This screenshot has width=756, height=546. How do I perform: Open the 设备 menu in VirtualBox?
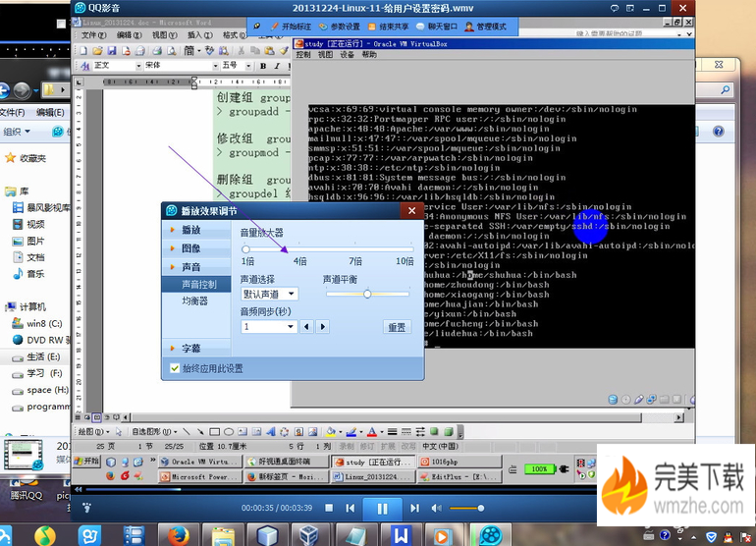348,55
